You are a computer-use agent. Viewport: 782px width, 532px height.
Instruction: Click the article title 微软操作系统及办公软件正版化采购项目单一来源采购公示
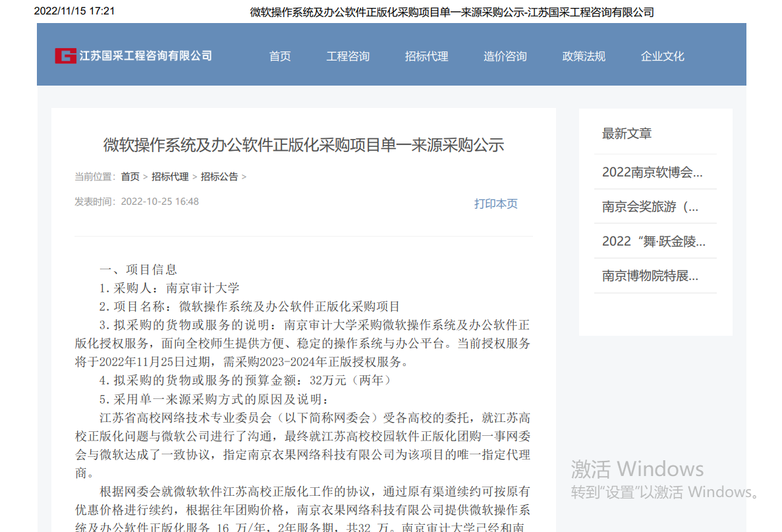pyautogui.click(x=304, y=145)
